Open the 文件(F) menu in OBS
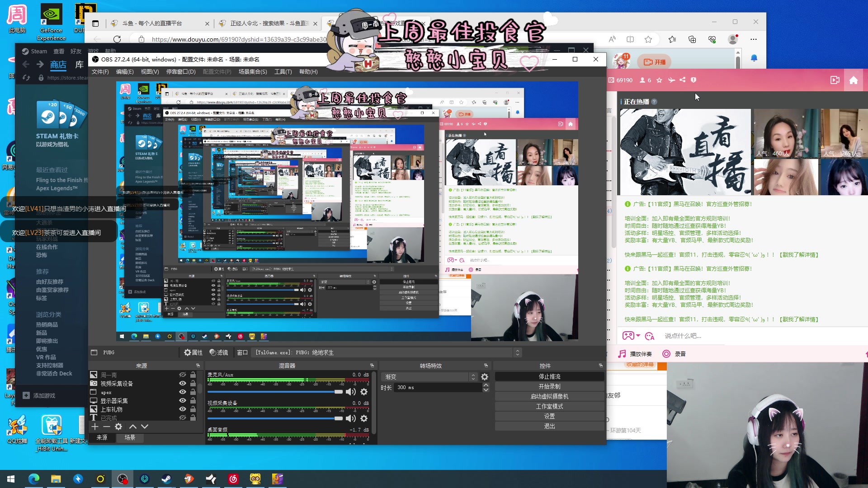 pos(100,72)
